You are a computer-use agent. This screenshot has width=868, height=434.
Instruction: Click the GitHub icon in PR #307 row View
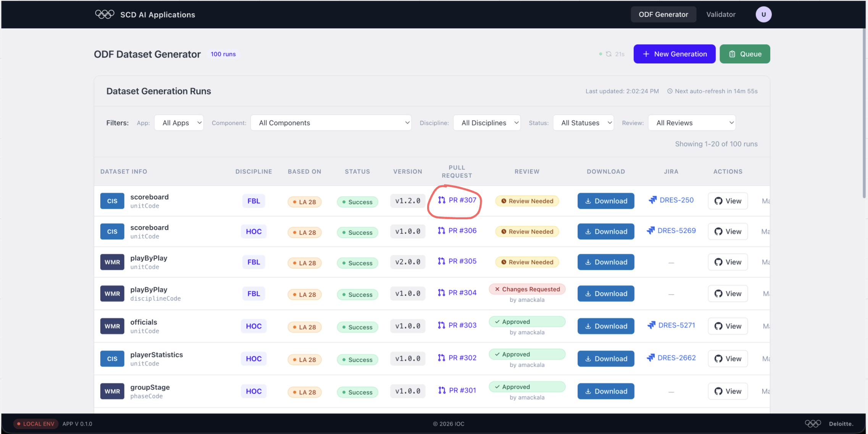point(718,201)
